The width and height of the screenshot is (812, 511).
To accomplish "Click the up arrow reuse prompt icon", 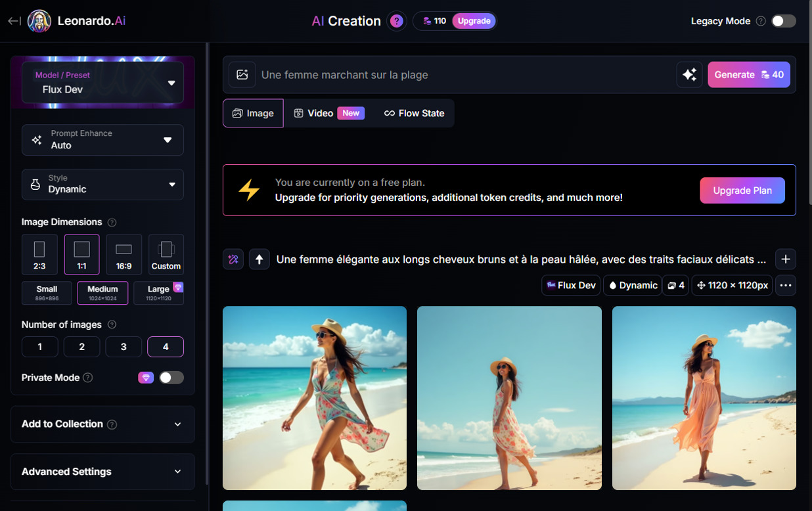I will (259, 259).
